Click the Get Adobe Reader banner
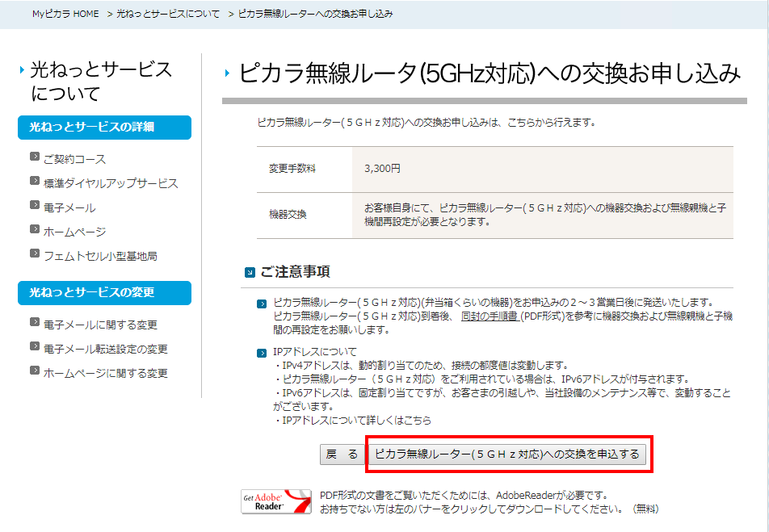The height and width of the screenshot is (532, 769). (276, 501)
